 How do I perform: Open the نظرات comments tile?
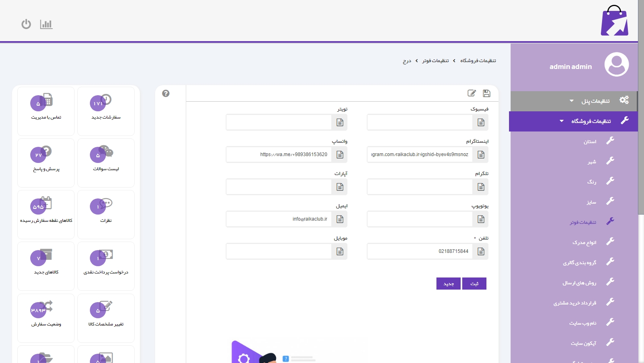[106, 214]
